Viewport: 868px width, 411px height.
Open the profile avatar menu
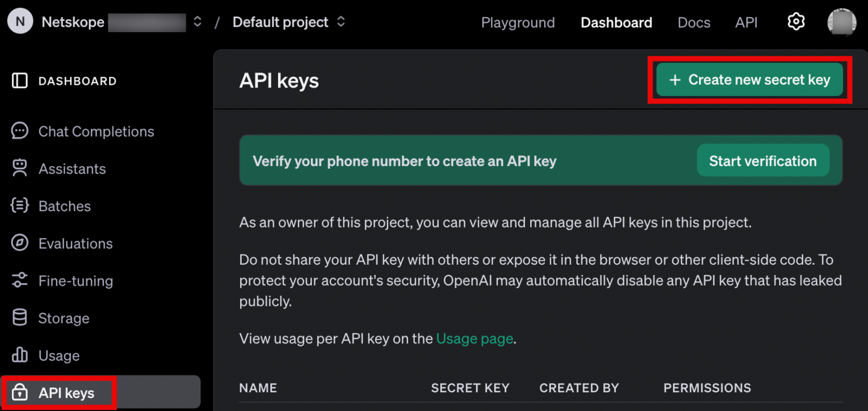click(841, 21)
